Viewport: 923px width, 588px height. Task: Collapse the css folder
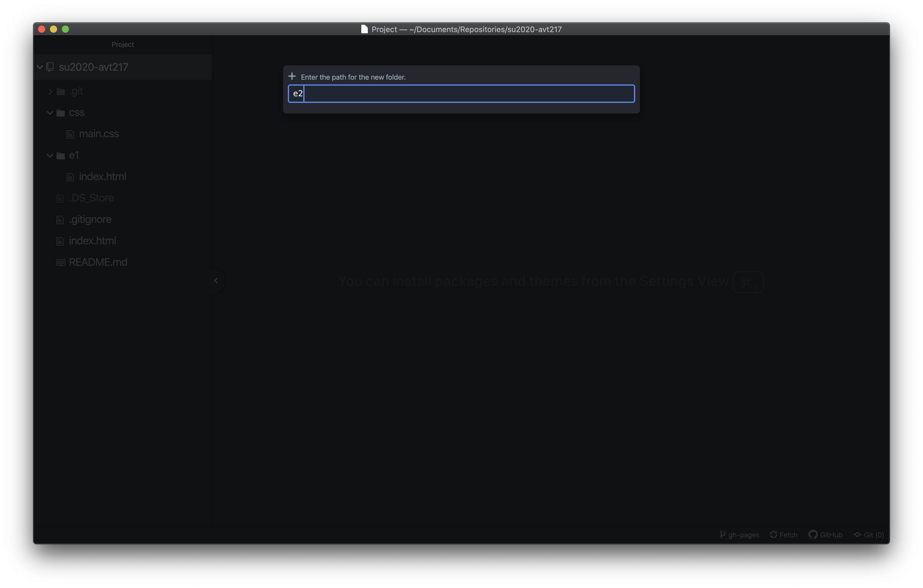(51, 112)
